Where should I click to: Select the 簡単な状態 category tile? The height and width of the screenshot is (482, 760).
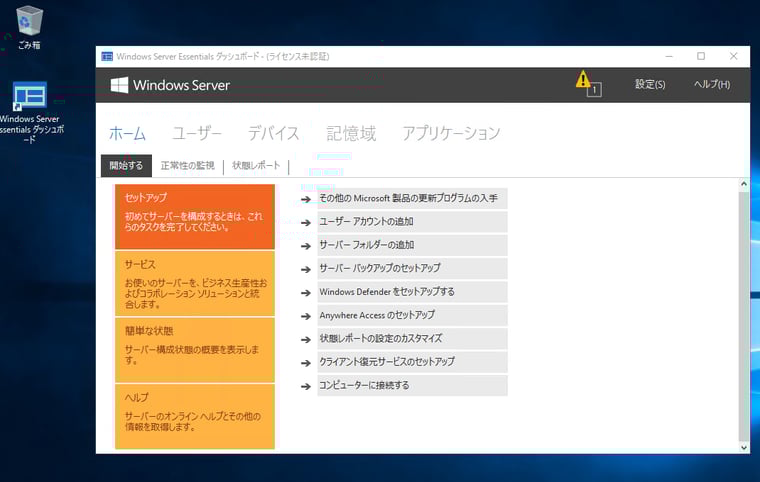(194, 348)
